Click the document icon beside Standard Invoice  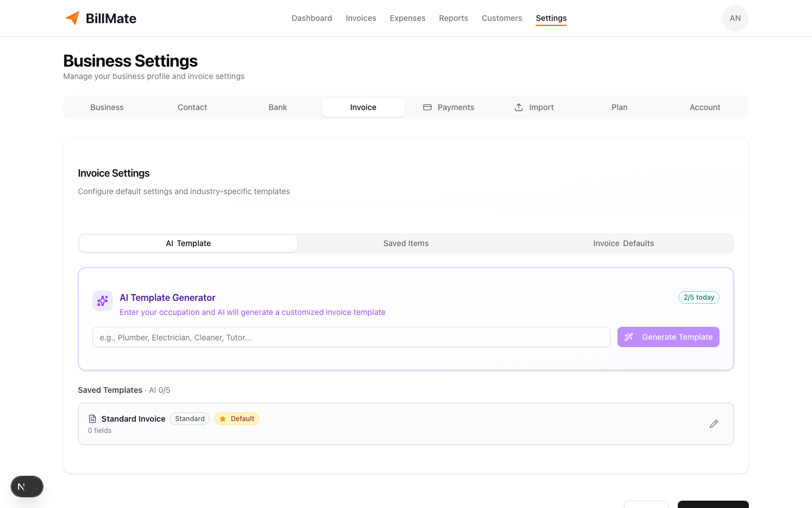coord(92,418)
